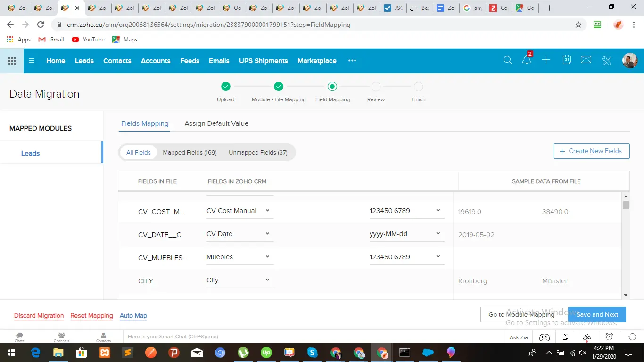644x362 pixels.
Task: Open the apps grid launcher icon
Action: 12,61
